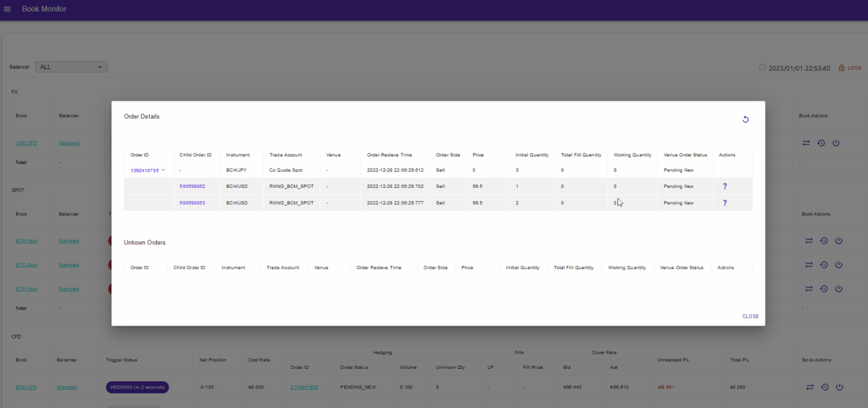
Task: Open child order 500590062 link
Action: coord(192,186)
